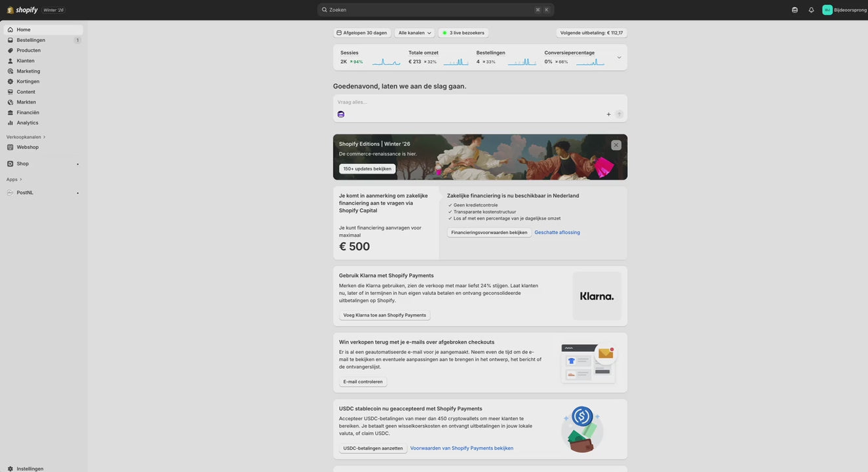Click the Financiën bank icon
The height and width of the screenshot is (472, 868).
(10, 112)
